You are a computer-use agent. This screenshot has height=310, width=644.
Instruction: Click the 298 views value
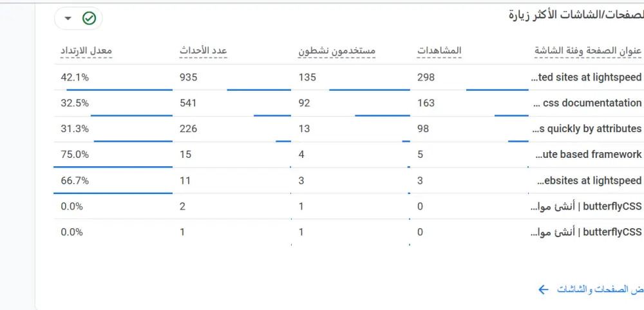click(x=426, y=77)
